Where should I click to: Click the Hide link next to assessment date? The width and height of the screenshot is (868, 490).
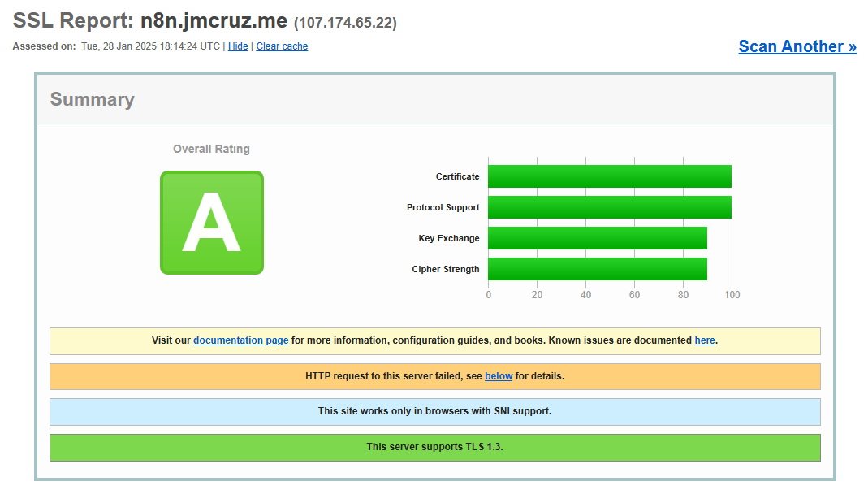(238, 46)
